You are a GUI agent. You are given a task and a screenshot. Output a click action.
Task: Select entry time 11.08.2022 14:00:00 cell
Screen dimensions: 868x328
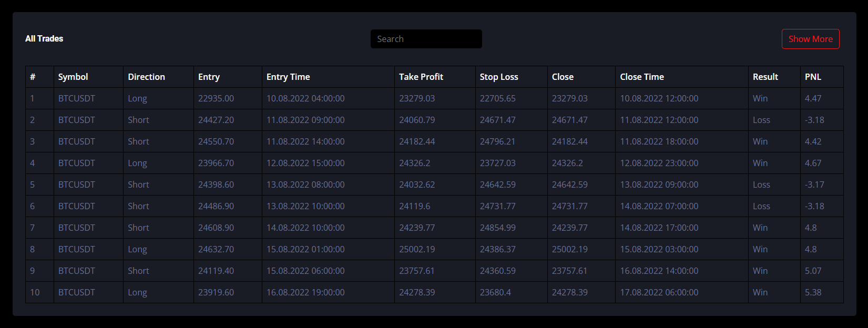point(305,141)
